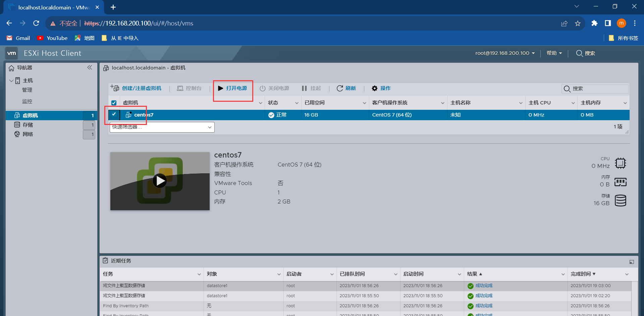Open Virtual Machine column dropdown arrow

(261, 103)
